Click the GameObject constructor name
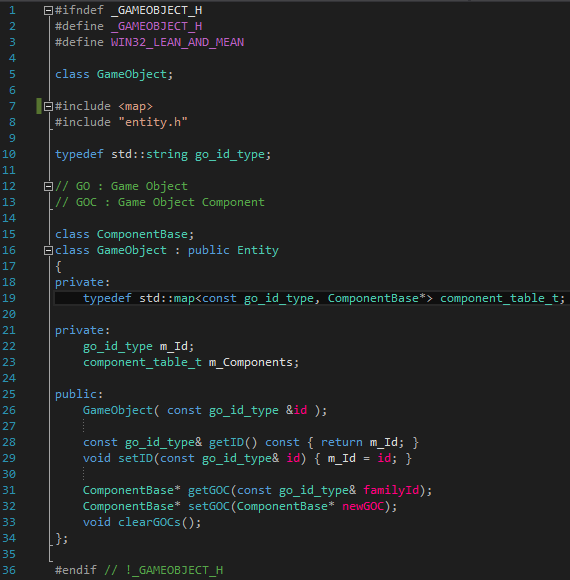The width and height of the screenshot is (570, 580). [x=118, y=410]
